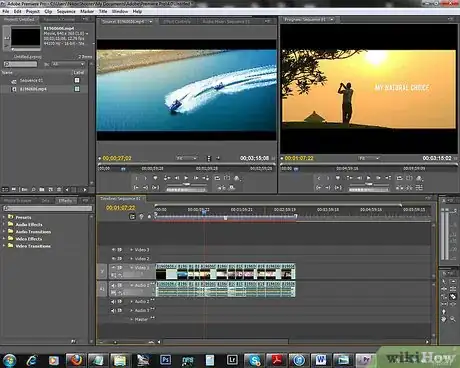Toggle the mp4 clip label checkbox
The height and width of the screenshot is (368, 460).
click(x=77, y=89)
